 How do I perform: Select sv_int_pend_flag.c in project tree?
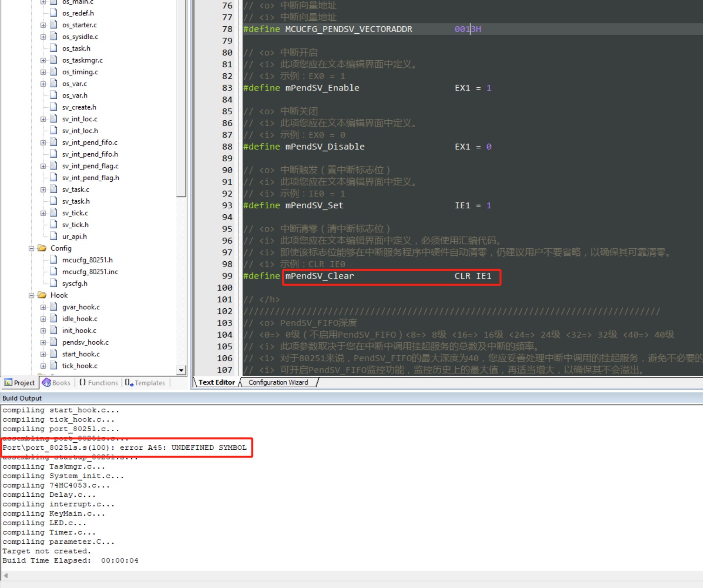(90, 166)
